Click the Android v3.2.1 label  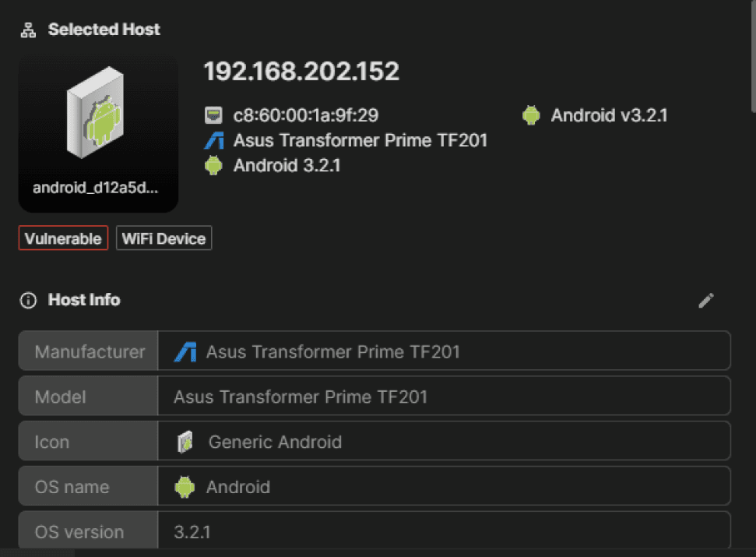[x=609, y=115]
